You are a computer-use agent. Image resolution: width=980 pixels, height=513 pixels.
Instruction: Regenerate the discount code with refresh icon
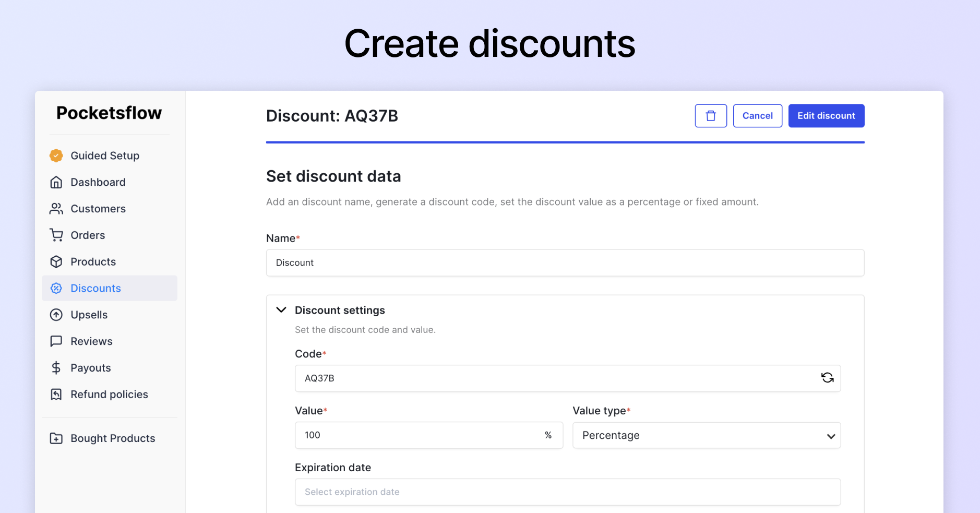click(827, 378)
